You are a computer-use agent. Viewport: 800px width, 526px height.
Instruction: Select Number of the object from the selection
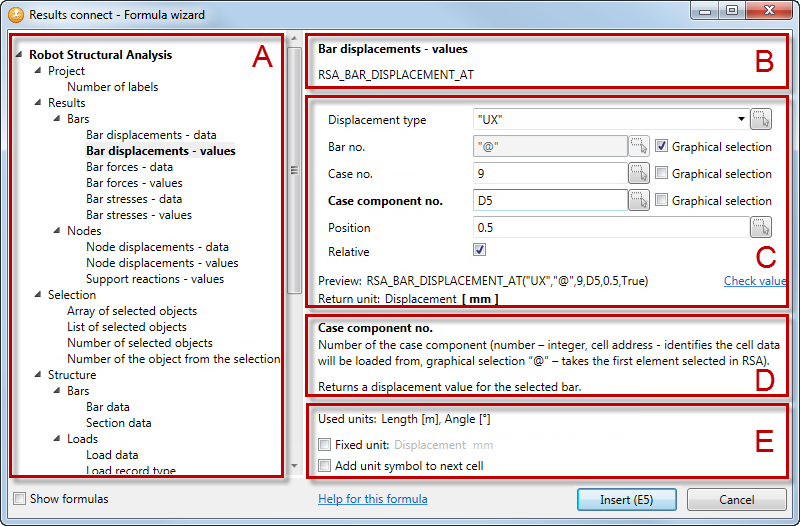coord(173,359)
